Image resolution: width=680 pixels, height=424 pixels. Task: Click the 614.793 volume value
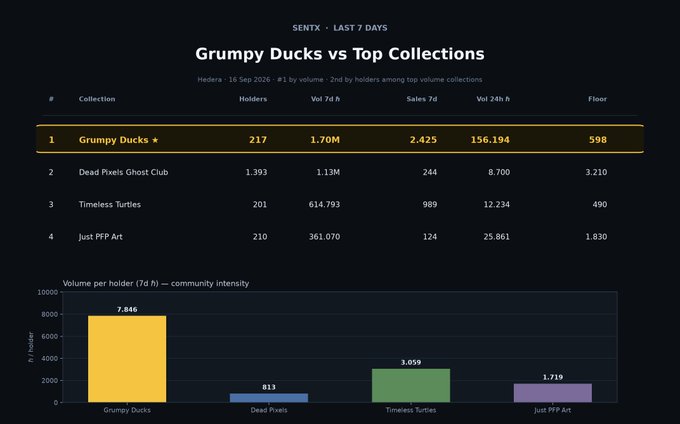(324, 204)
